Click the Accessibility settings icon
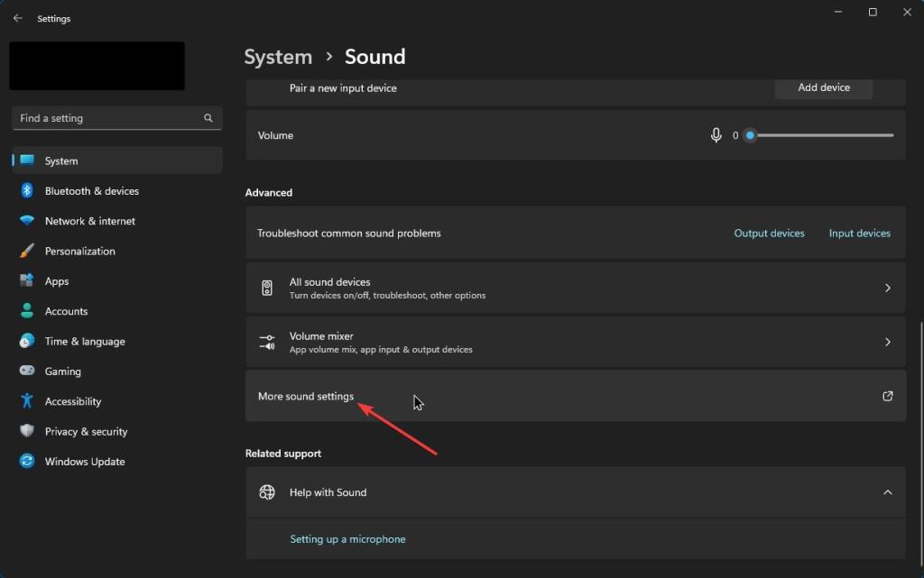Screen dimensions: 924x578 pos(26,401)
